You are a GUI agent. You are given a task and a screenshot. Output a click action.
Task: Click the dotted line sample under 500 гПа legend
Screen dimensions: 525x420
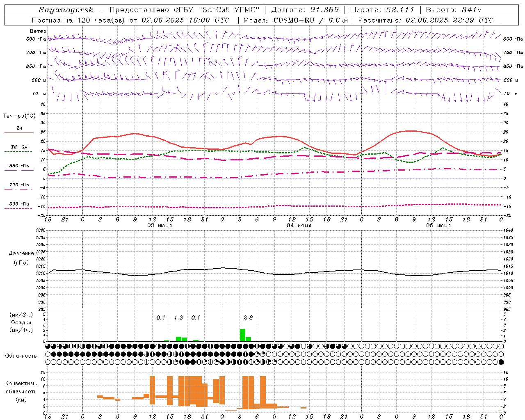tap(18, 209)
